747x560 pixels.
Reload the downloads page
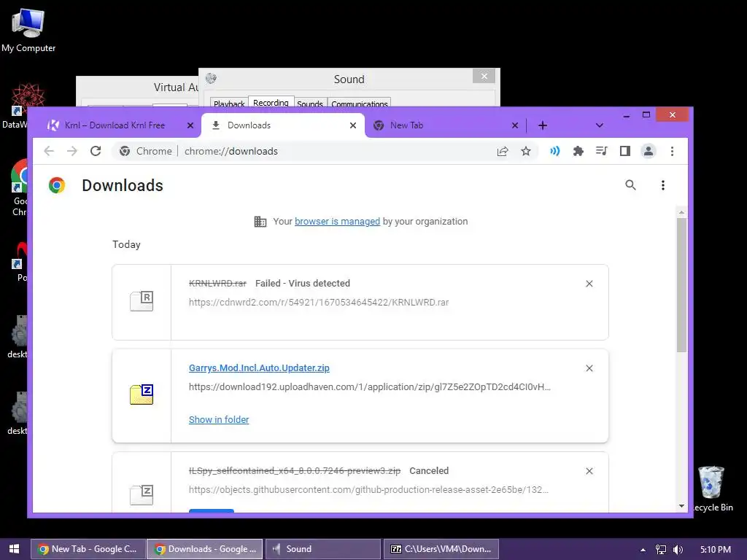[96, 151]
